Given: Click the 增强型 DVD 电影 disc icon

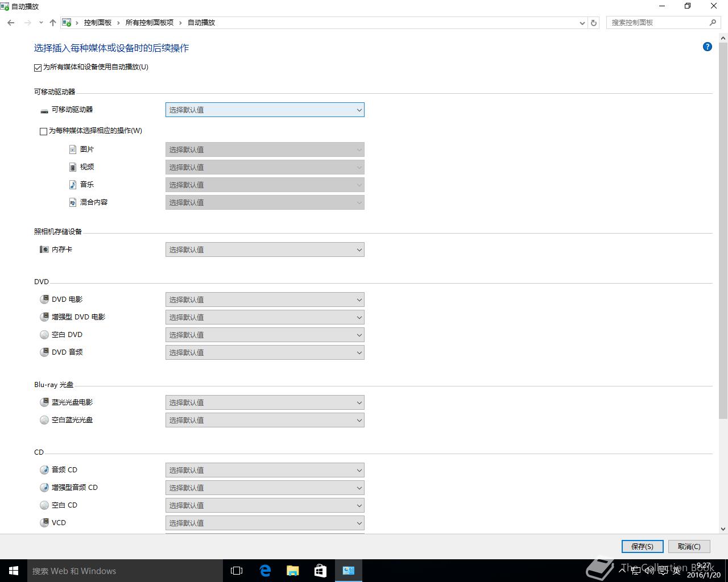Looking at the screenshot, I should (x=44, y=317).
